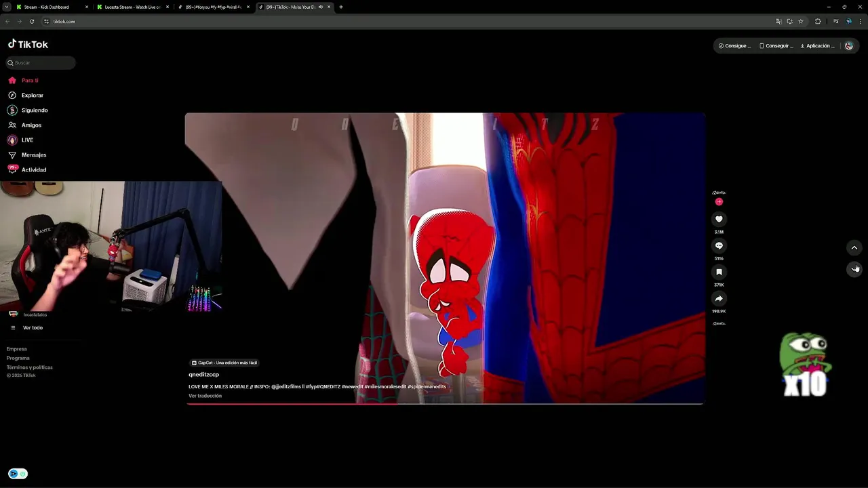This screenshot has width=868, height=488.
Task: Open the Empresa footer link
Action: pyautogui.click(x=17, y=349)
